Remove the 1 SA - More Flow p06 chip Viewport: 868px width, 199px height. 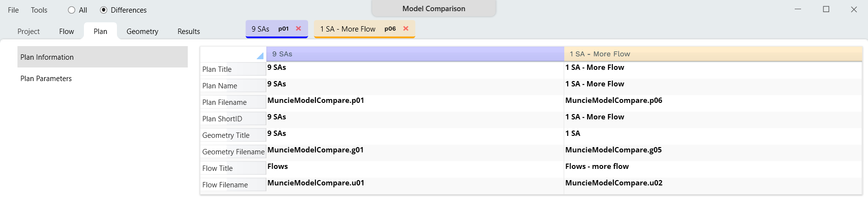(x=406, y=29)
